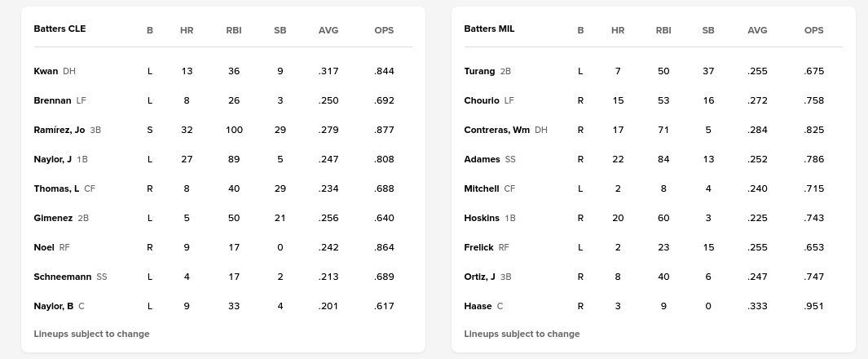868x359 pixels.
Task: Click on Mitchell center fielder
Action: (482, 188)
